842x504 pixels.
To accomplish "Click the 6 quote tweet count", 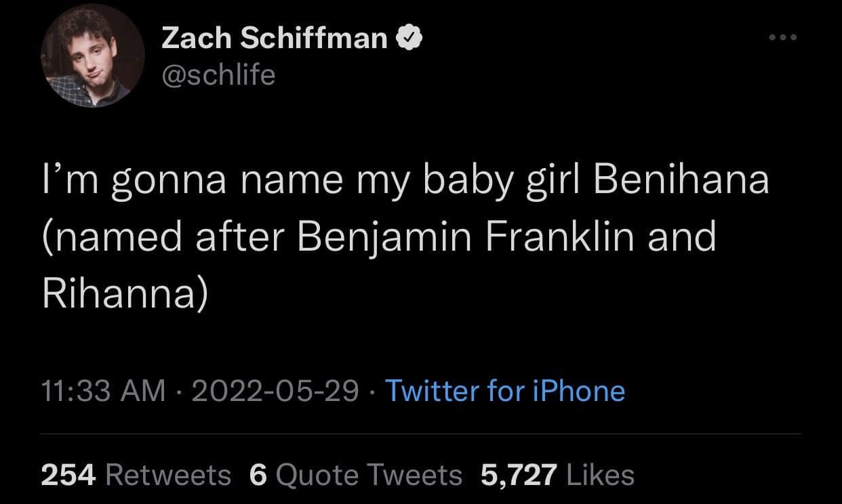I will coord(258,475).
